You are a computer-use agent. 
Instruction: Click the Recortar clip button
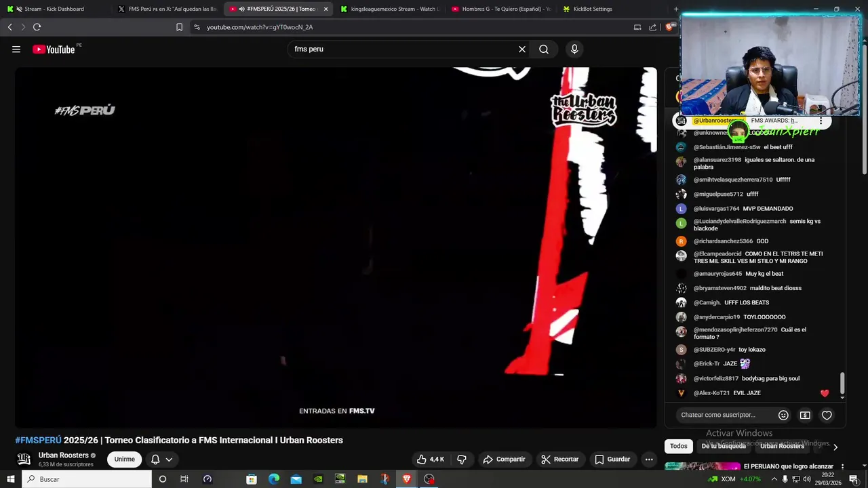pyautogui.click(x=560, y=459)
